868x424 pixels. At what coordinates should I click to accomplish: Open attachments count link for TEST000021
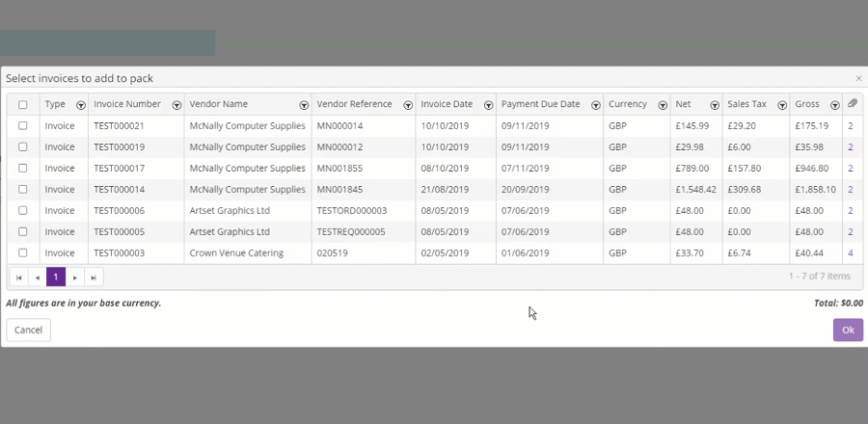click(851, 125)
